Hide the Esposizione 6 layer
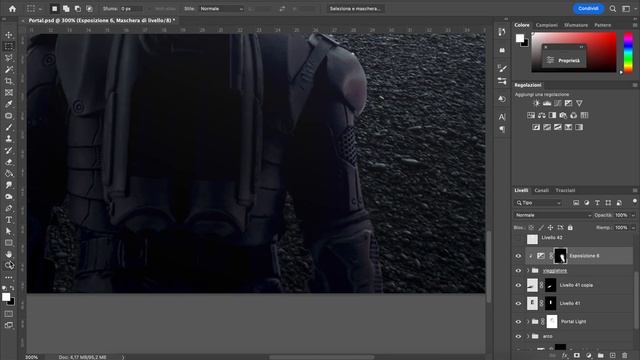Image resolution: width=640 pixels, height=360 pixels. 518,256
